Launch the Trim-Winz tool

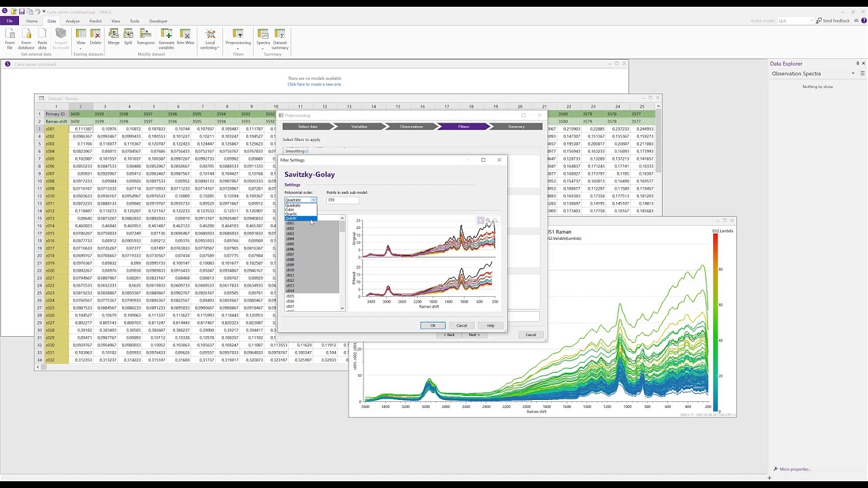185,37
